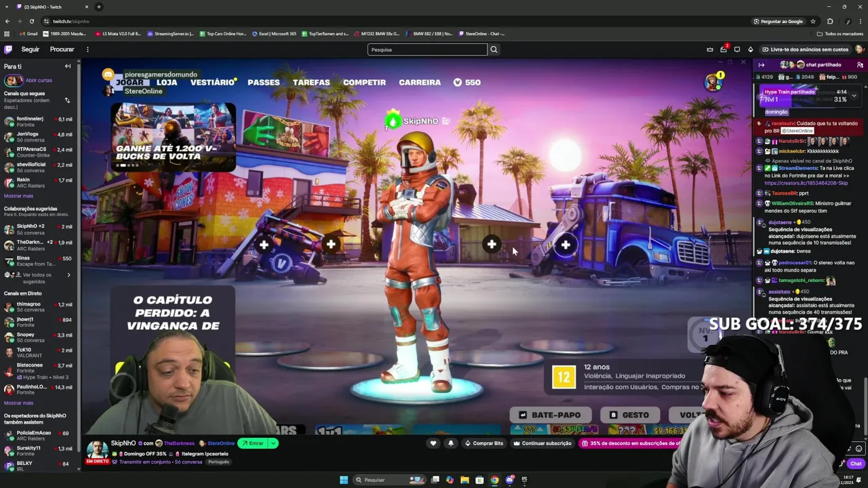The image size is (868, 488).
Task: Open JonVlogs channel in sidebar
Action: tap(39, 137)
